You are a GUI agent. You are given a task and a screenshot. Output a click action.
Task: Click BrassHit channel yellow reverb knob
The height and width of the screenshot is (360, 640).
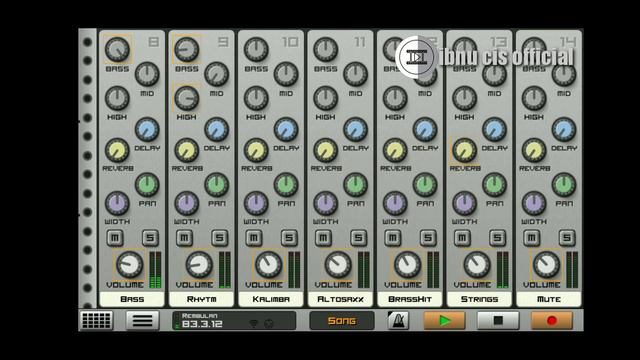click(x=395, y=150)
